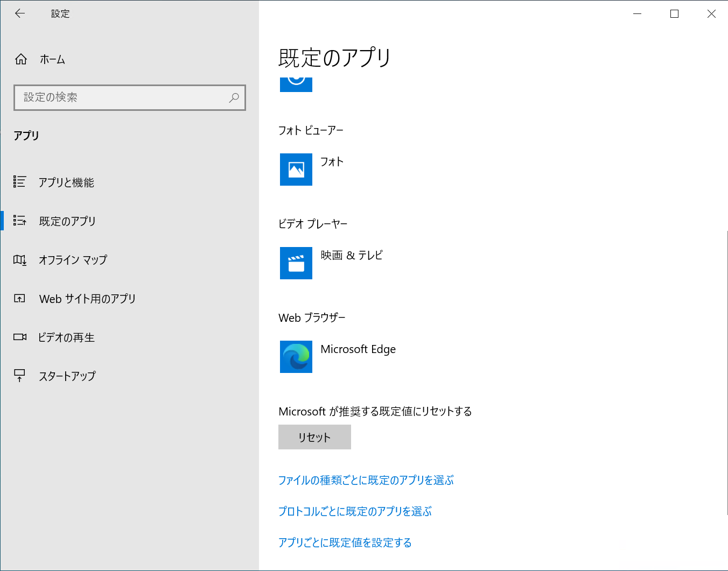Click the フォト app icon
Viewport: 728px width, 571px height.
tap(296, 170)
